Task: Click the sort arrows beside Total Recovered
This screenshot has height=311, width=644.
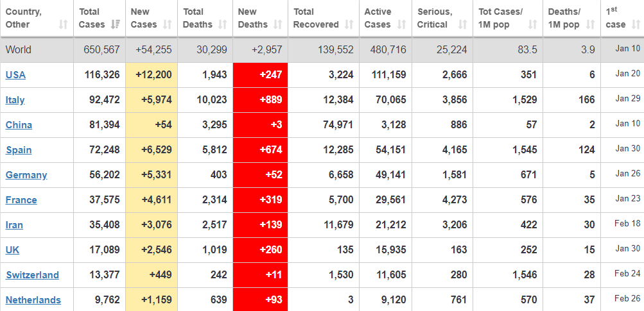Action: click(x=349, y=25)
